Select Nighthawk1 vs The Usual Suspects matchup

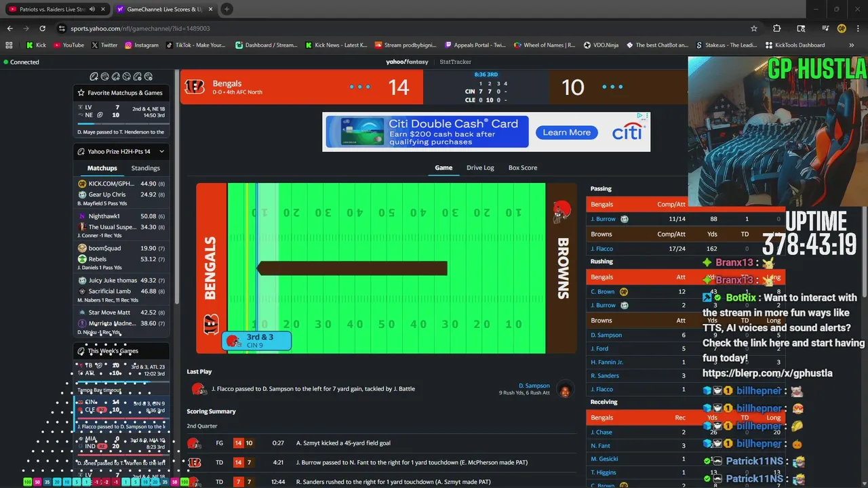point(121,226)
